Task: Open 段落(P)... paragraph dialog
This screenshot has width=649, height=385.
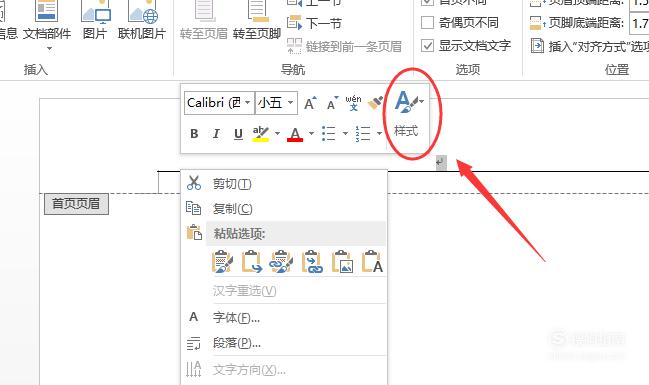Action: [284, 343]
